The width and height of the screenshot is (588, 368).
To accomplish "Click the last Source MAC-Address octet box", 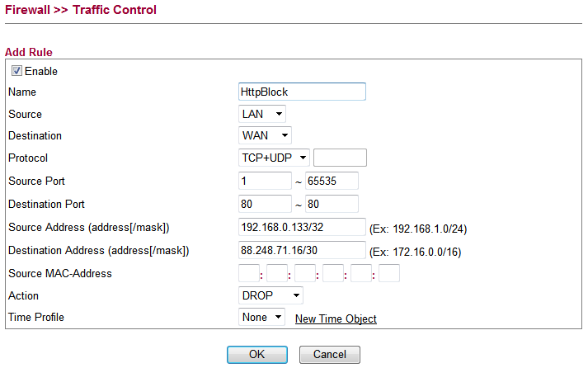I will point(389,273).
